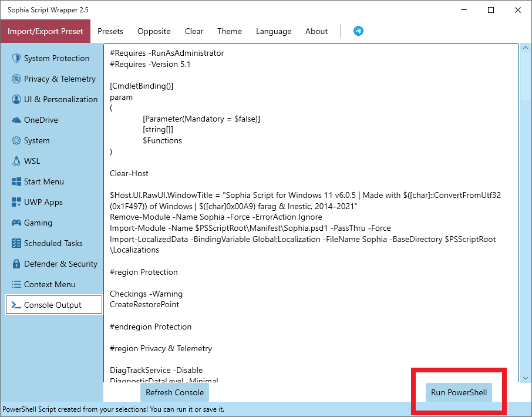The image size is (532, 417).
Task: Click the Privacy & Telemetry eye icon
Action: [16, 79]
